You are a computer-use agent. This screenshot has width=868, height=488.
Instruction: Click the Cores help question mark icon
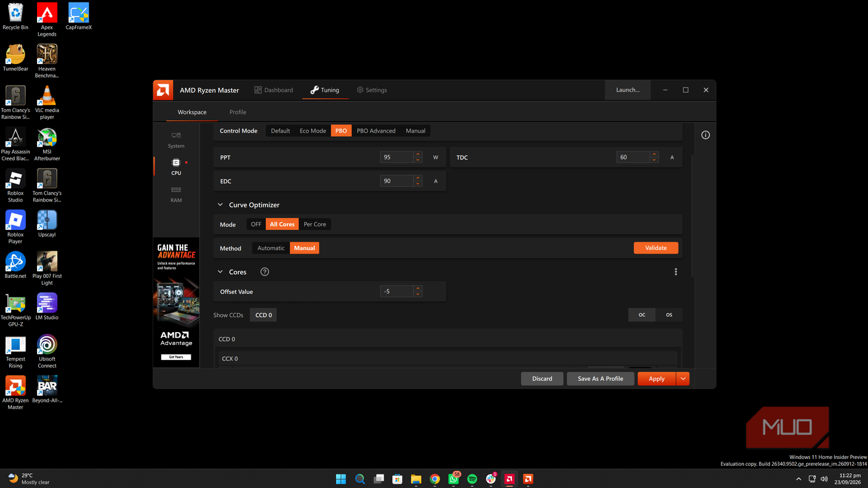265,272
